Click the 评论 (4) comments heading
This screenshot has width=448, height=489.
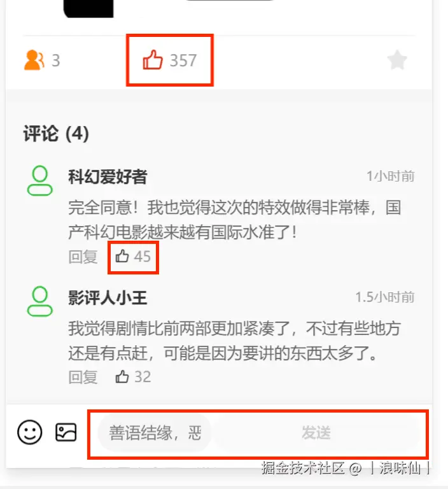click(x=56, y=134)
